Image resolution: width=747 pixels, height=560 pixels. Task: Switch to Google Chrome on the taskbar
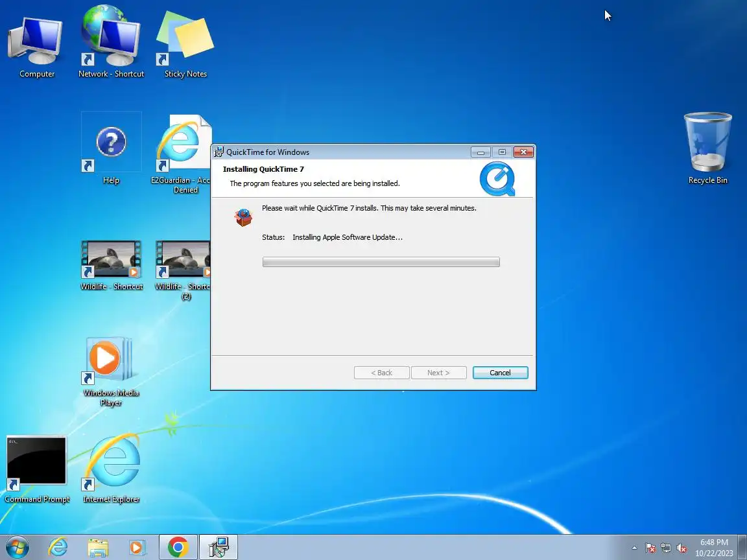(178, 547)
